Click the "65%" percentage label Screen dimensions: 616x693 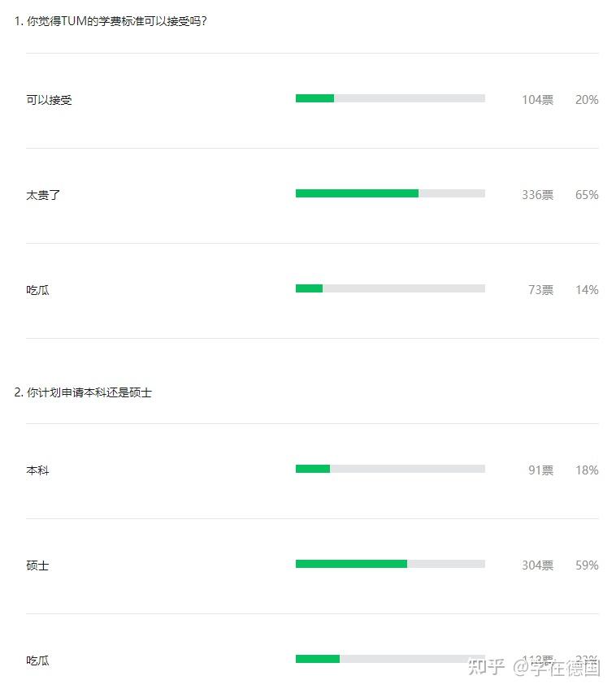pyautogui.click(x=587, y=195)
